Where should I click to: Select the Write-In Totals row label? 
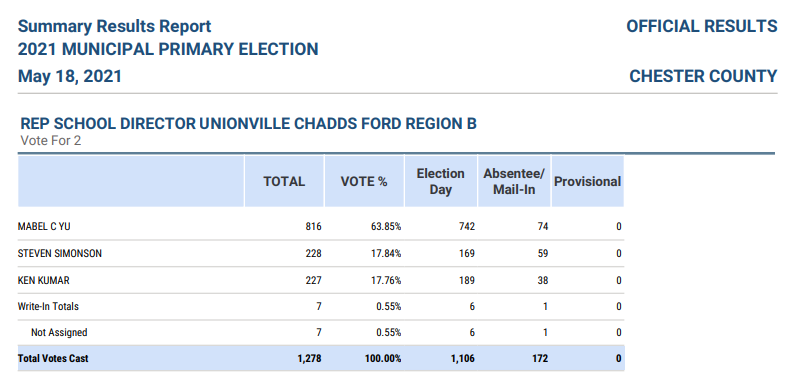(48, 307)
